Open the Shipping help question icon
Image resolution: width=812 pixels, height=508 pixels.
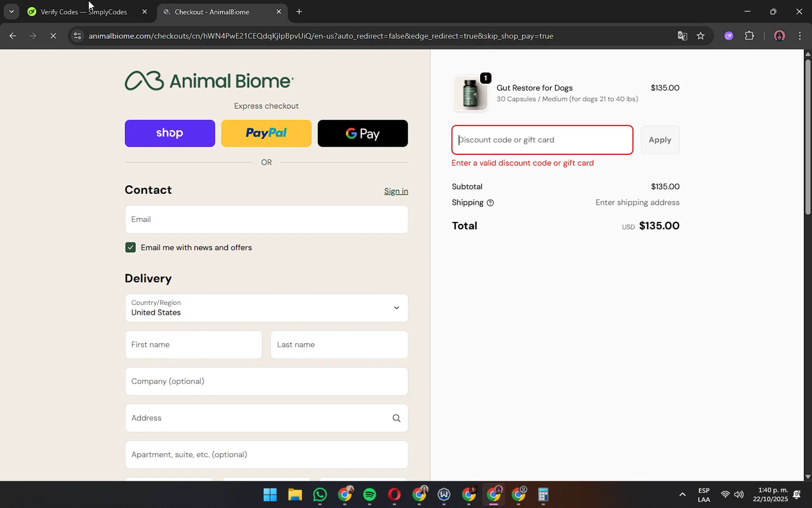tap(490, 203)
